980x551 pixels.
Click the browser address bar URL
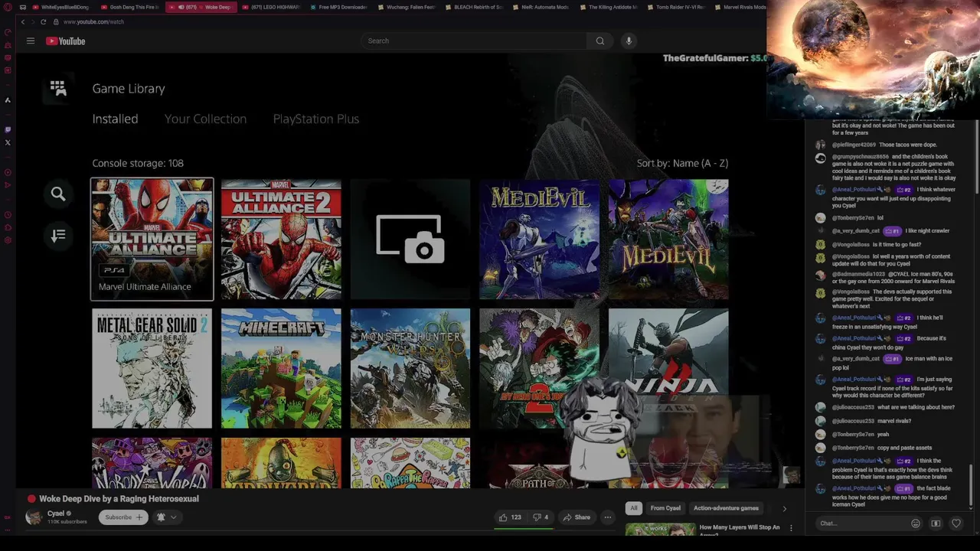[x=93, y=22]
